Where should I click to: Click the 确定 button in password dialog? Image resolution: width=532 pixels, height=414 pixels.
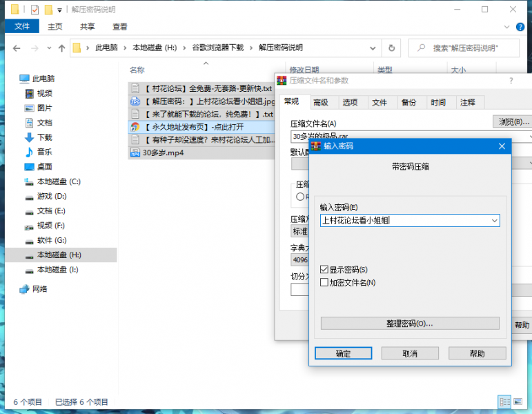[343, 353]
